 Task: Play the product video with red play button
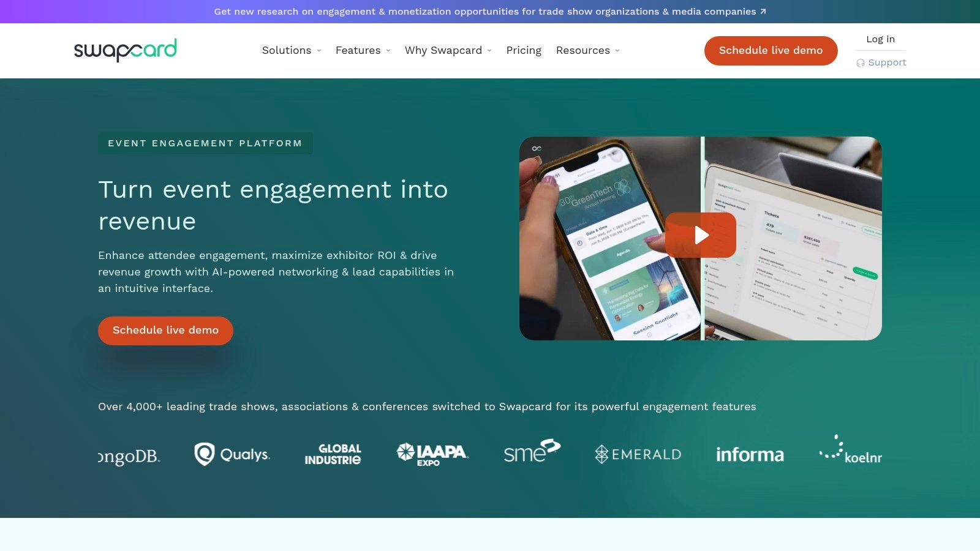point(701,235)
